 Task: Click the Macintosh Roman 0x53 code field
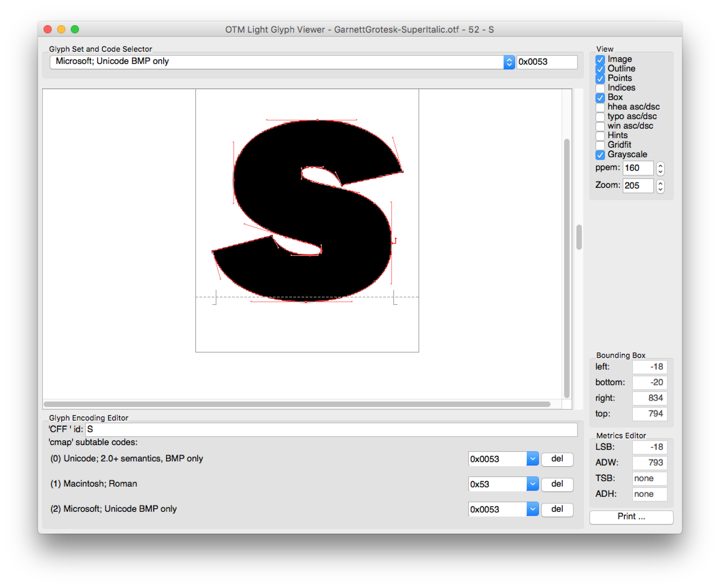(x=497, y=484)
